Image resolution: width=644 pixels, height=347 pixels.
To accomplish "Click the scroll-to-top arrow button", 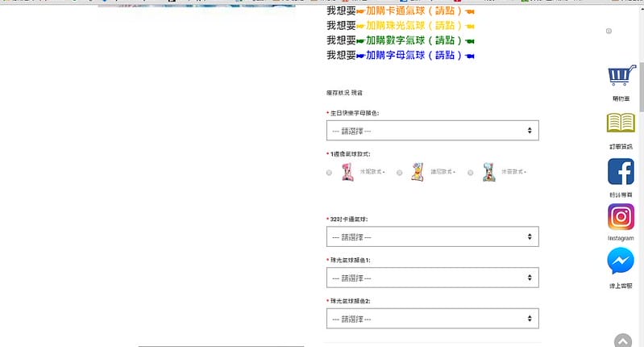I will [x=623, y=341].
